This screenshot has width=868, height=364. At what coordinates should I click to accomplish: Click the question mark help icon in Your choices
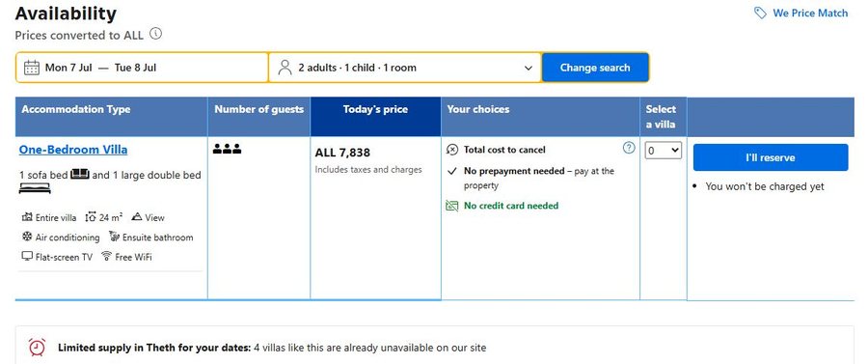629,148
